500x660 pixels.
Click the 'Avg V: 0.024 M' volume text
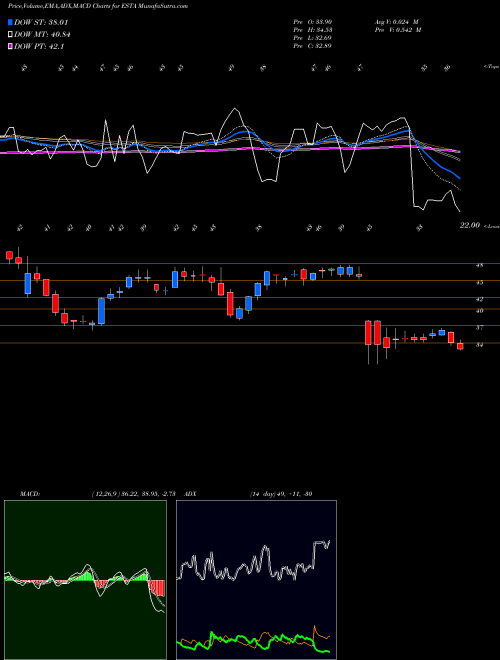point(396,22)
